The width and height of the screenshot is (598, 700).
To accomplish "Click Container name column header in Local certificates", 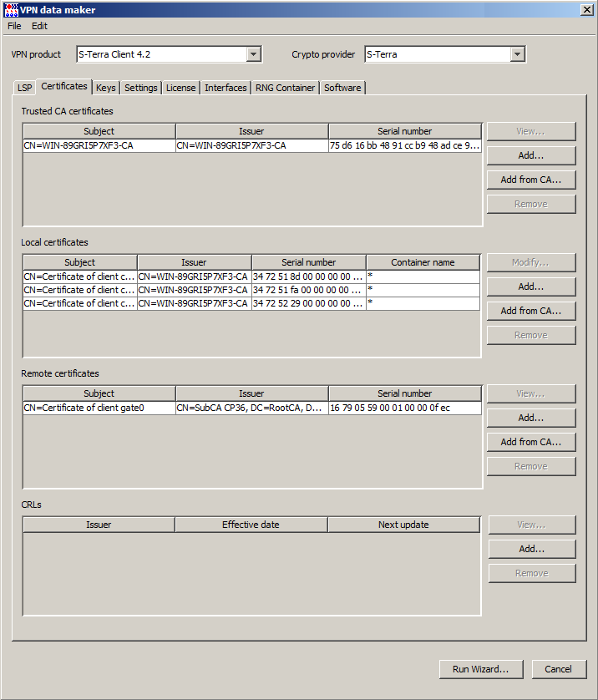I will click(423, 262).
